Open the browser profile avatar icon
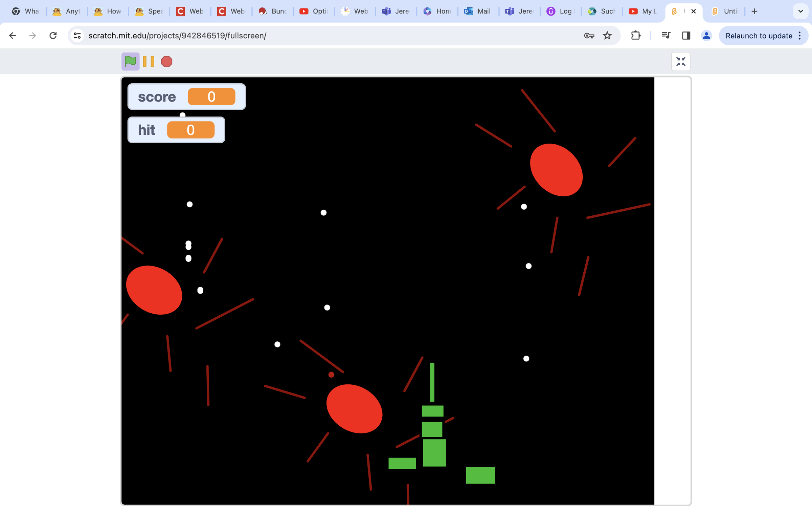812x508 pixels. (x=706, y=35)
